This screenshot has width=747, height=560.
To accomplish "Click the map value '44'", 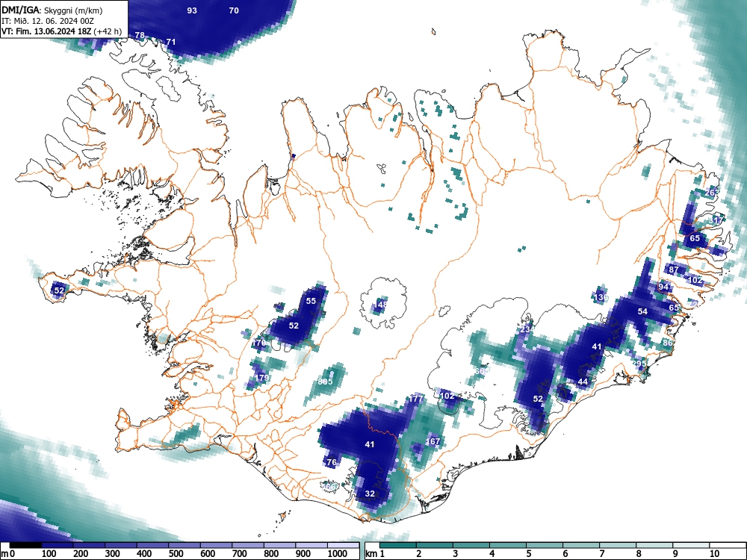I will coord(583,382).
